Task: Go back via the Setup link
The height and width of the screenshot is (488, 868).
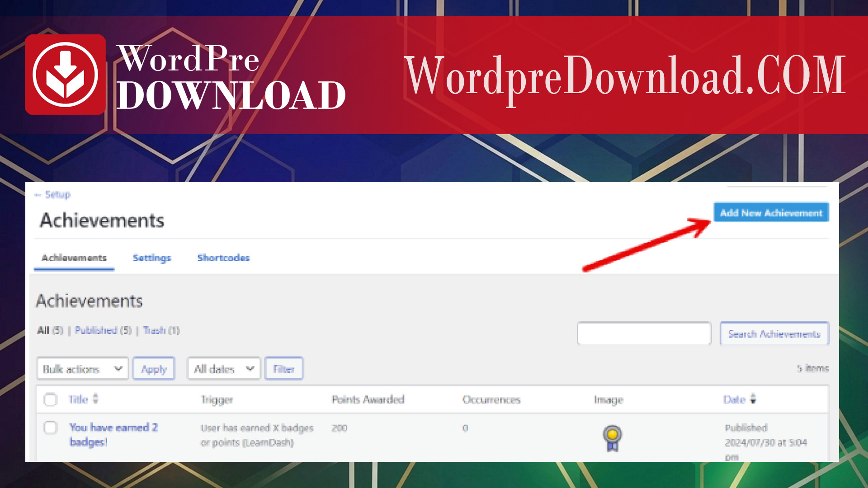Action: [x=53, y=194]
